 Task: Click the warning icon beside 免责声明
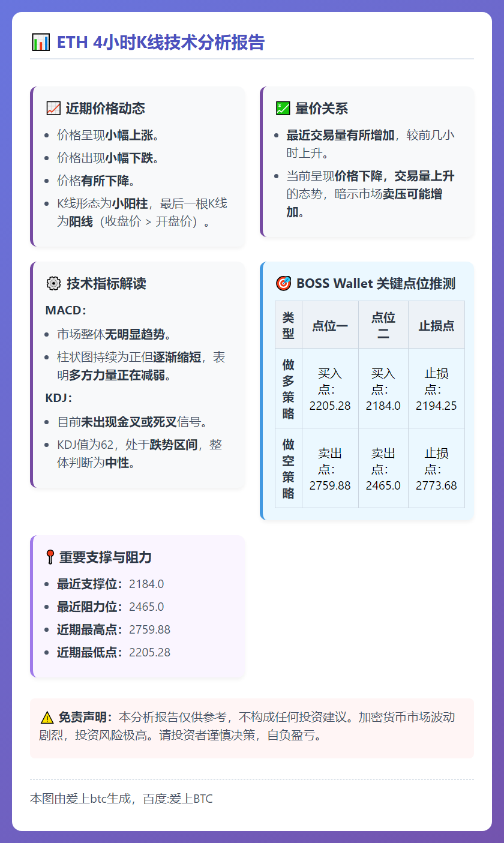click(47, 717)
